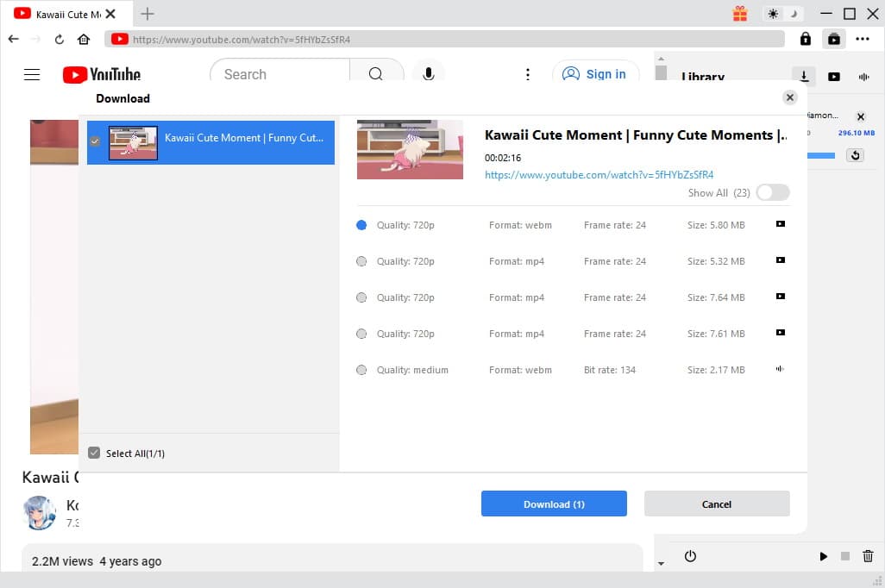Delete downloads with the trash icon
The width and height of the screenshot is (885, 588).
(x=868, y=556)
